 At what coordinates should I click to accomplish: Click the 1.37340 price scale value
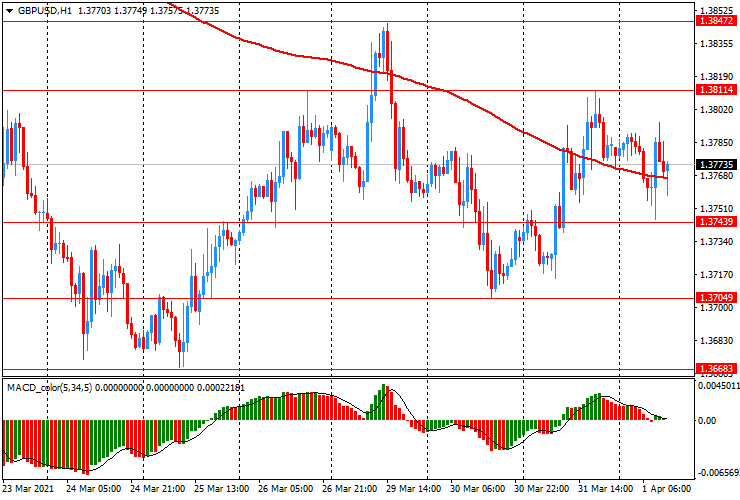coord(717,242)
